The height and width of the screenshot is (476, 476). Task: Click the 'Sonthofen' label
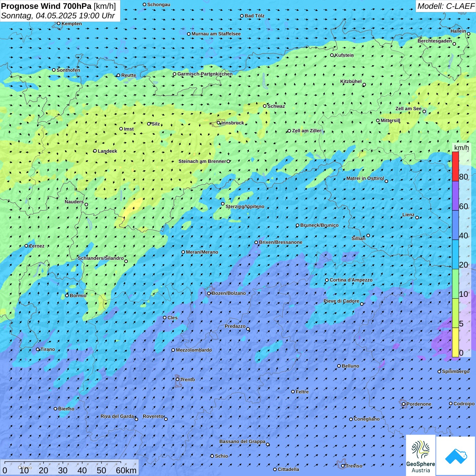coord(68,70)
